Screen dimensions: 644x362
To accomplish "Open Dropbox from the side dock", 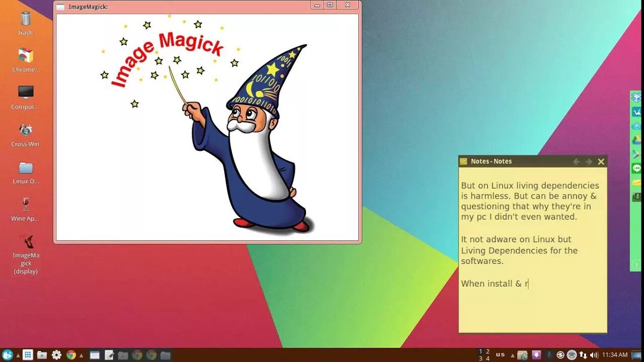I will pyautogui.click(x=636, y=98).
